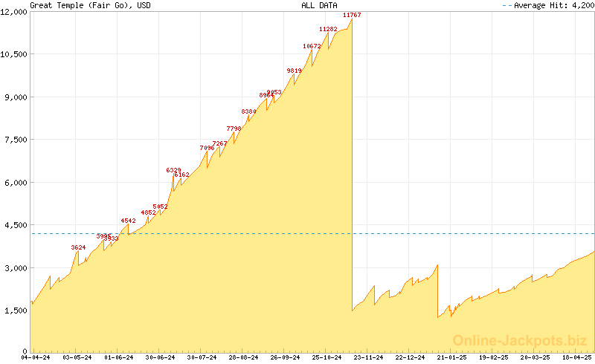Image resolution: width=595 pixels, height=364 pixels.
Task: Click the Great Temple (Fair Go), USD title
Action: pos(81,5)
